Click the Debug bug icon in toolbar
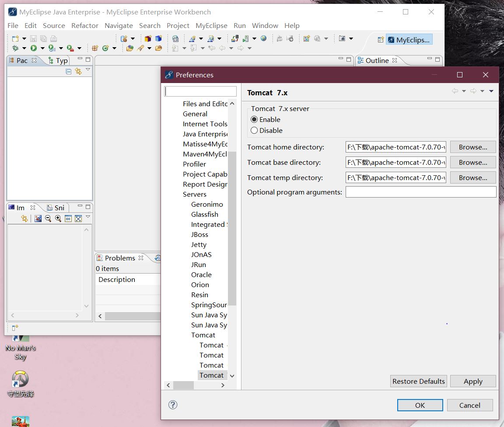 [x=15, y=48]
